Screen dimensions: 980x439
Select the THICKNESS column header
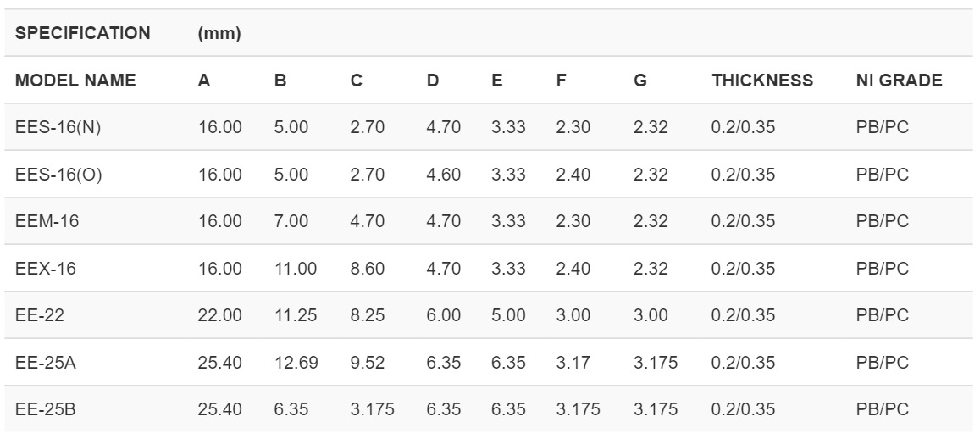tap(762, 81)
